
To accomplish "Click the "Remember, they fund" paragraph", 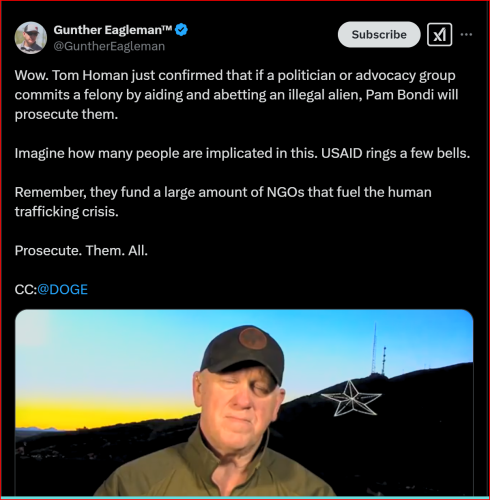I will point(223,202).
